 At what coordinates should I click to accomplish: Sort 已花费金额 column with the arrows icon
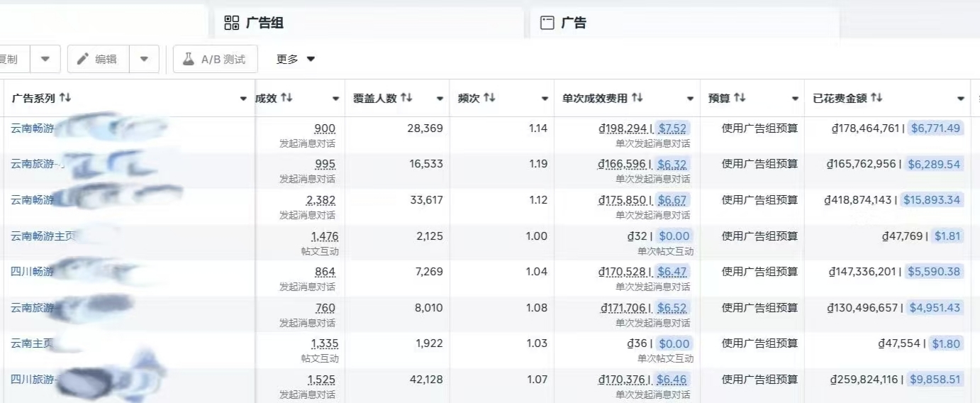pyautogui.click(x=876, y=98)
